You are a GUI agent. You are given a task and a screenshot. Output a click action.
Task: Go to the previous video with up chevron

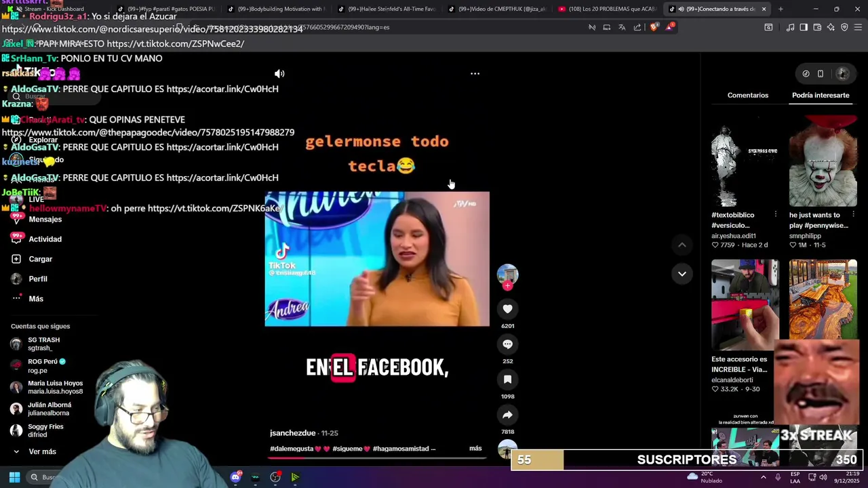coord(682,245)
